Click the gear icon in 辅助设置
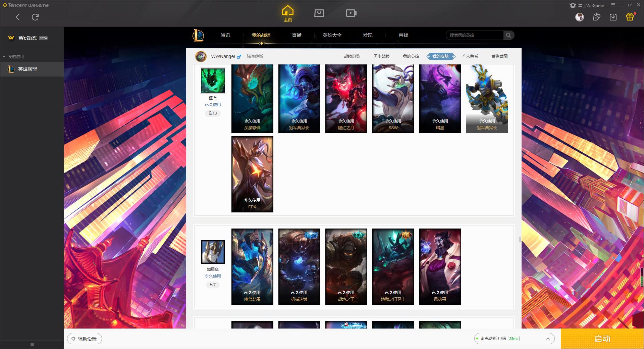Screen dimensions: 644x349 [73, 339]
